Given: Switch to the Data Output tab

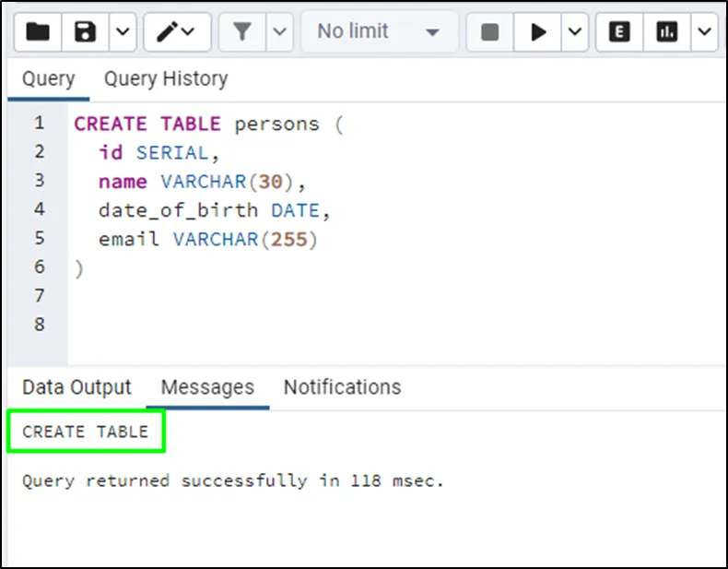Looking at the screenshot, I should (76, 387).
